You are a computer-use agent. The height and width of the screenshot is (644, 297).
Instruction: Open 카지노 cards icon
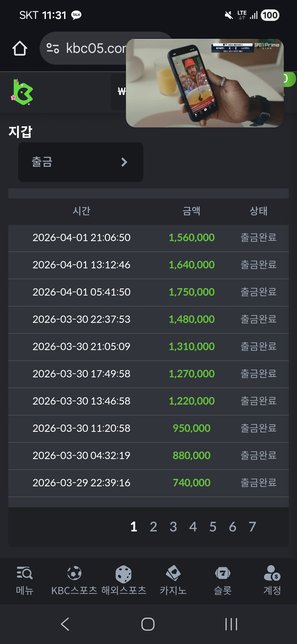[173, 573]
